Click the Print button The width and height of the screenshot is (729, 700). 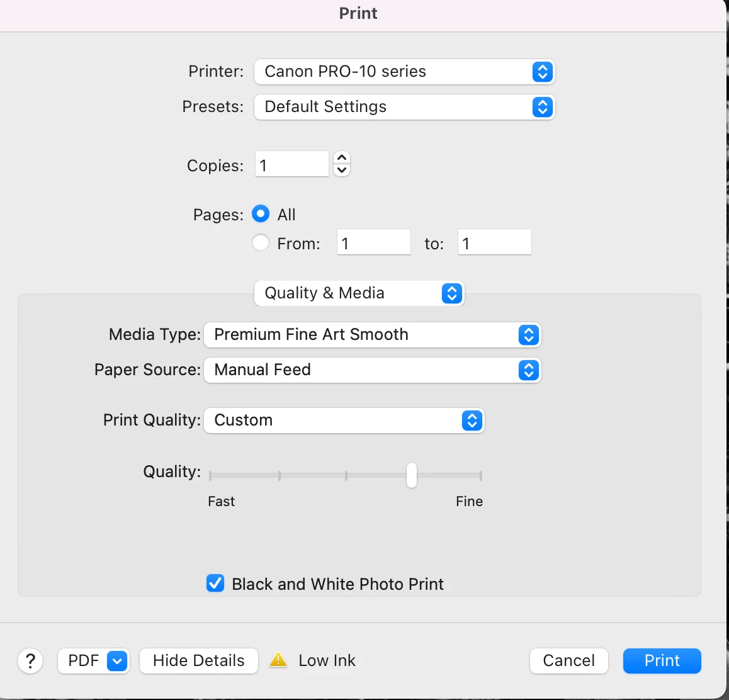[x=662, y=661]
